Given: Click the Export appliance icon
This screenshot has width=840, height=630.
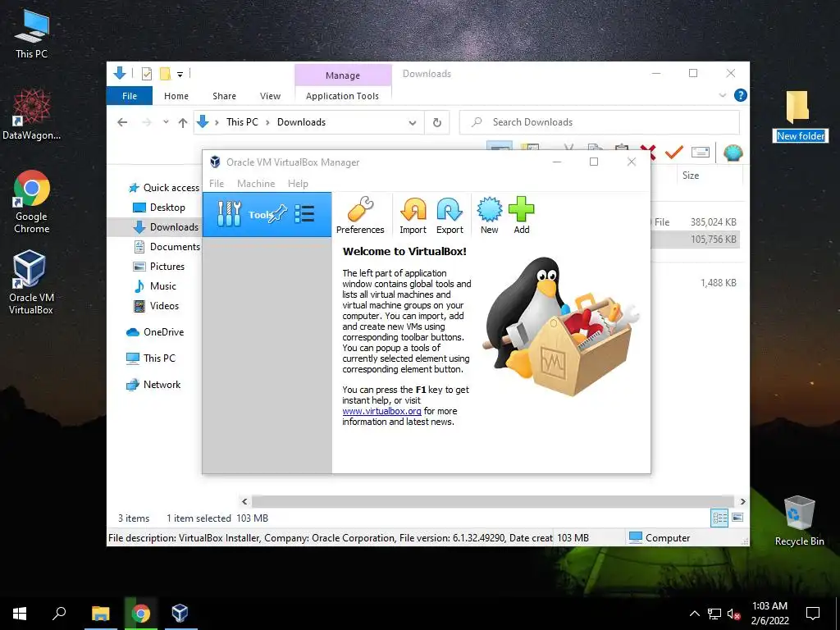Looking at the screenshot, I should [450, 216].
